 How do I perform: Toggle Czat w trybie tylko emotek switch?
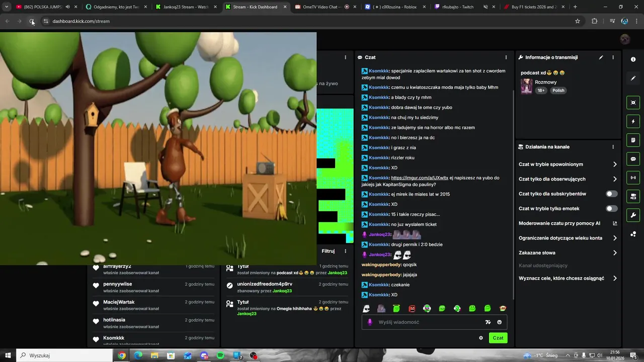(x=611, y=208)
